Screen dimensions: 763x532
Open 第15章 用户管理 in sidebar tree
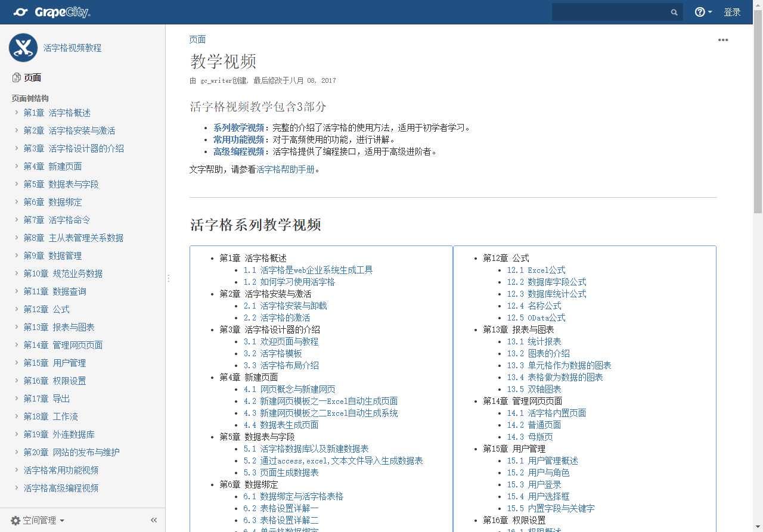(55, 363)
